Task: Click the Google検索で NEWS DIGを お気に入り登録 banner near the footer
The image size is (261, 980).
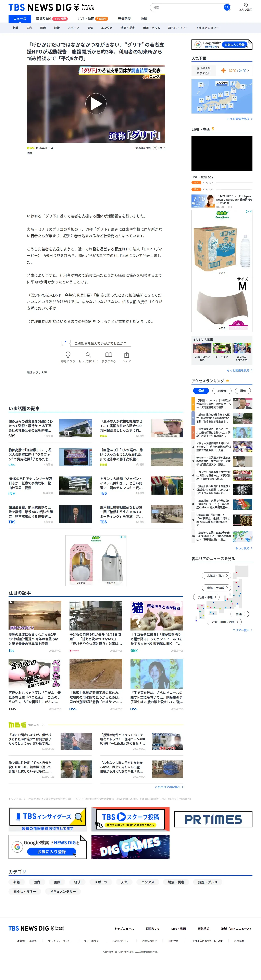Action: click(48, 847)
